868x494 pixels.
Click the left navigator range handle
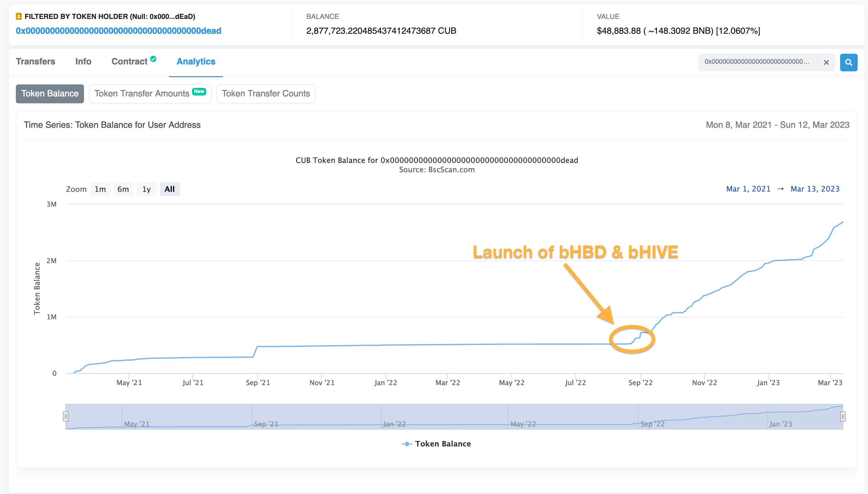(66, 416)
